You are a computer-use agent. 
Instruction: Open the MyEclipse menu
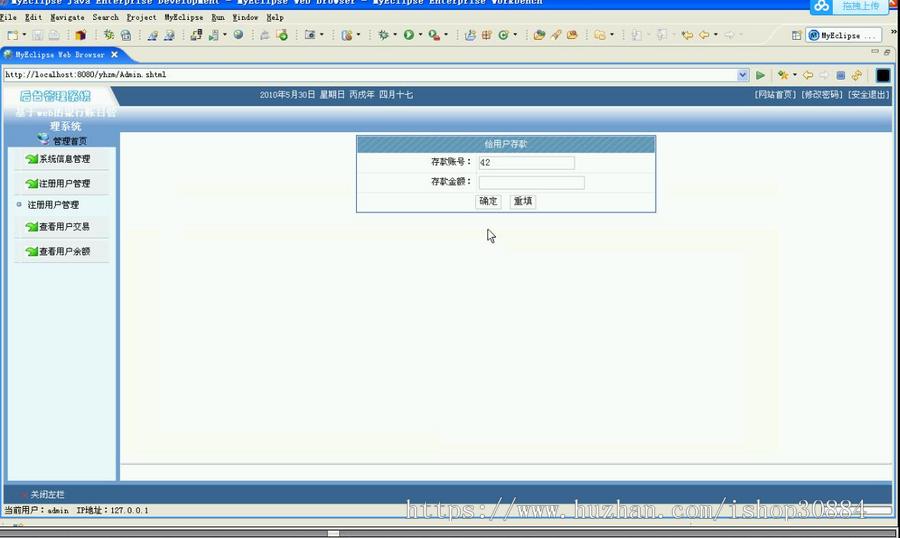tap(184, 18)
